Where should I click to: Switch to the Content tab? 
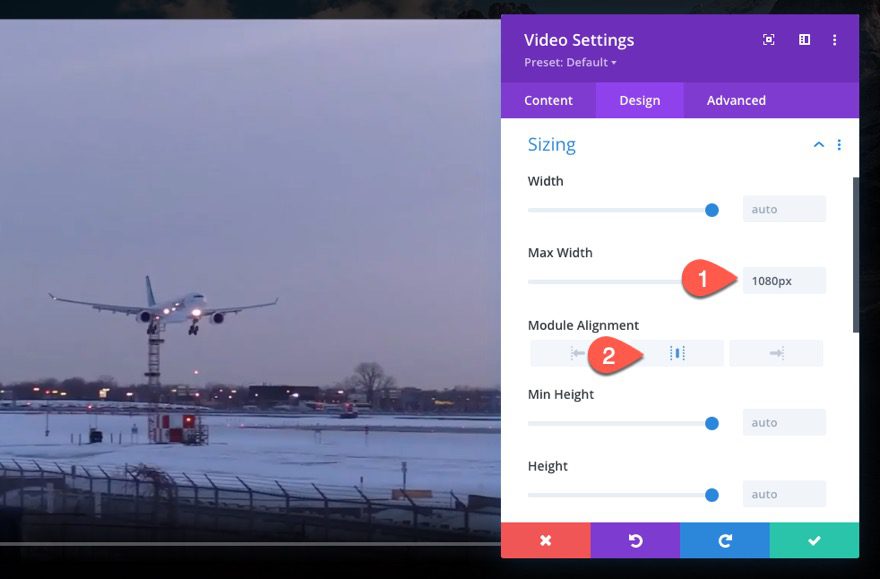(x=548, y=100)
